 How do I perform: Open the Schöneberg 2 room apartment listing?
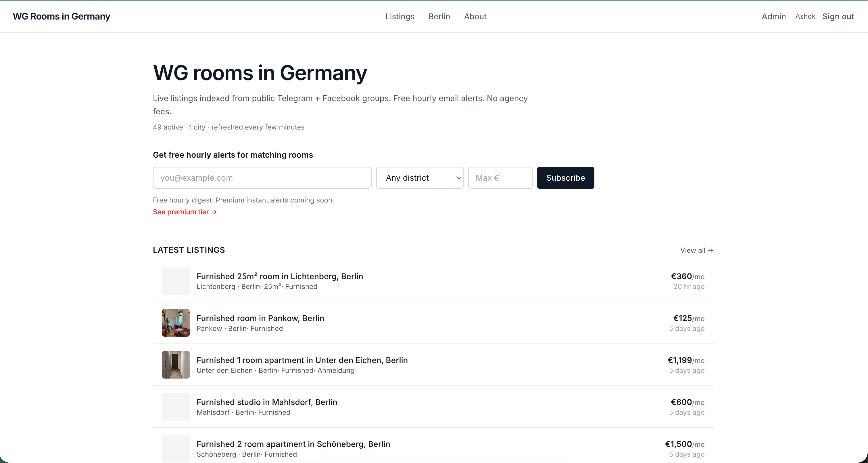click(293, 444)
